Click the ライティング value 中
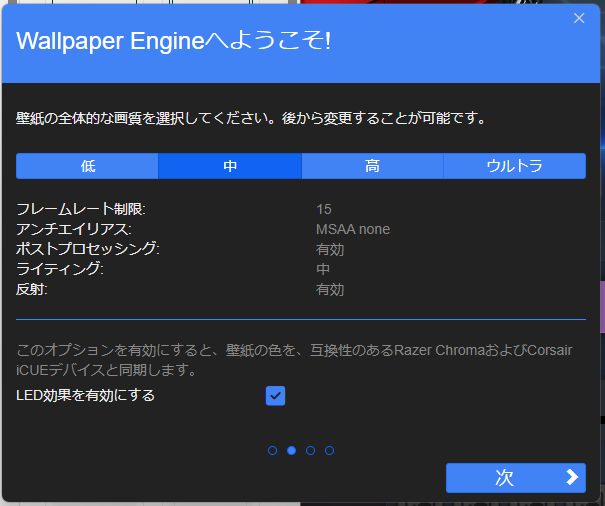605x506 pixels. point(323,269)
